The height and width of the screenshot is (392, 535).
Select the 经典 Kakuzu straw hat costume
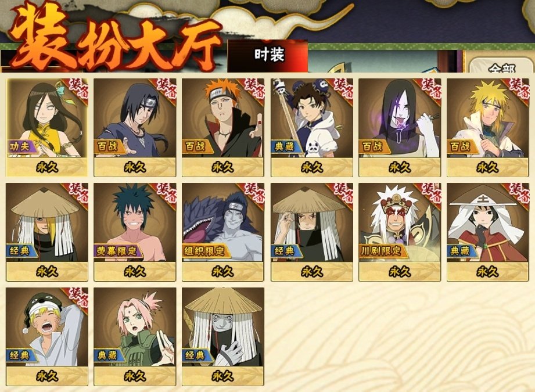click(x=223, y=336)
